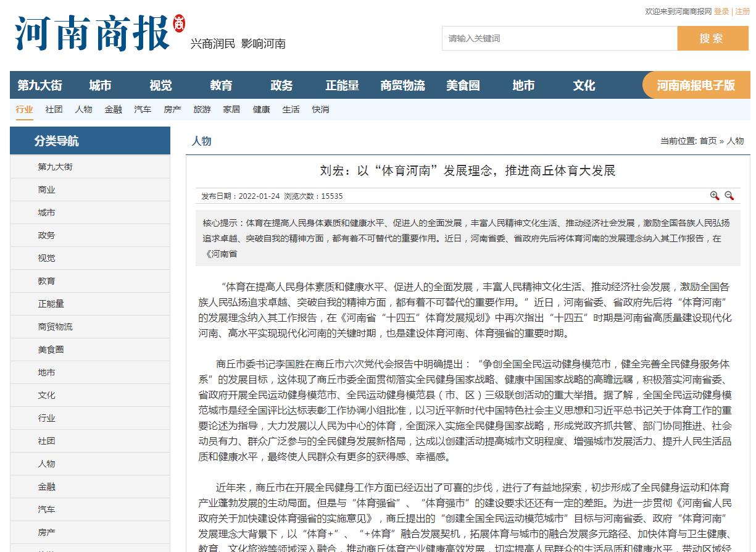Select 快消 sub-navigation tab

321,109
